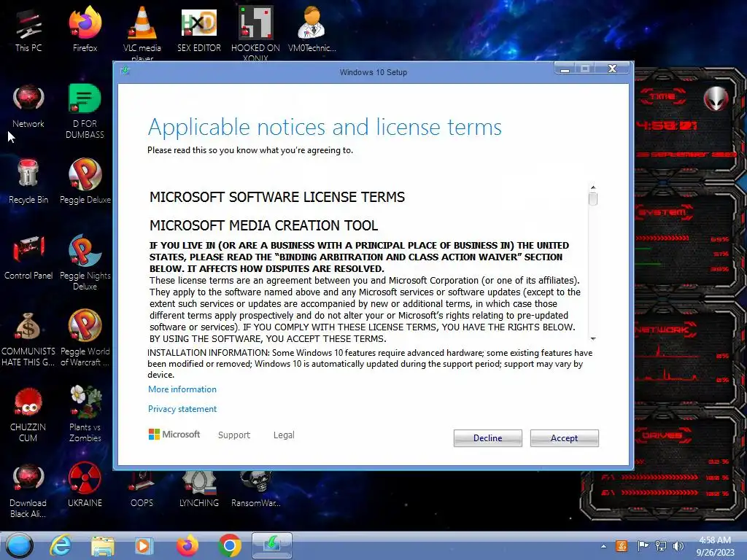Decline the license terms
The width and height of the screenshot is (747, 560).
click(x=487, y=438)
